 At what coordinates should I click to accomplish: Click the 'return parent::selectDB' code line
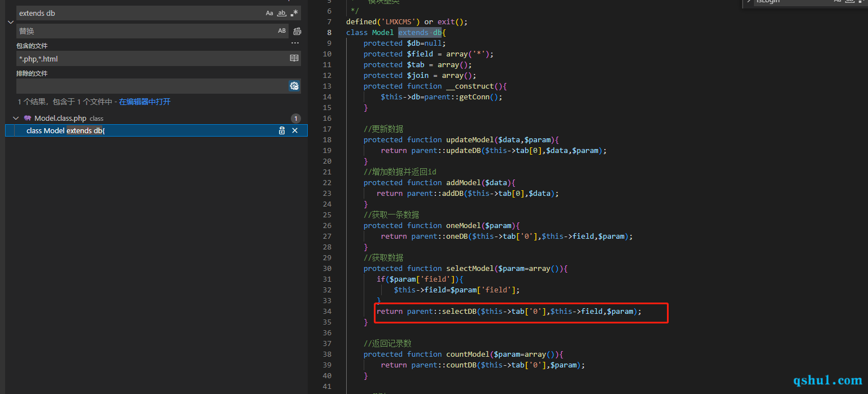509,312
